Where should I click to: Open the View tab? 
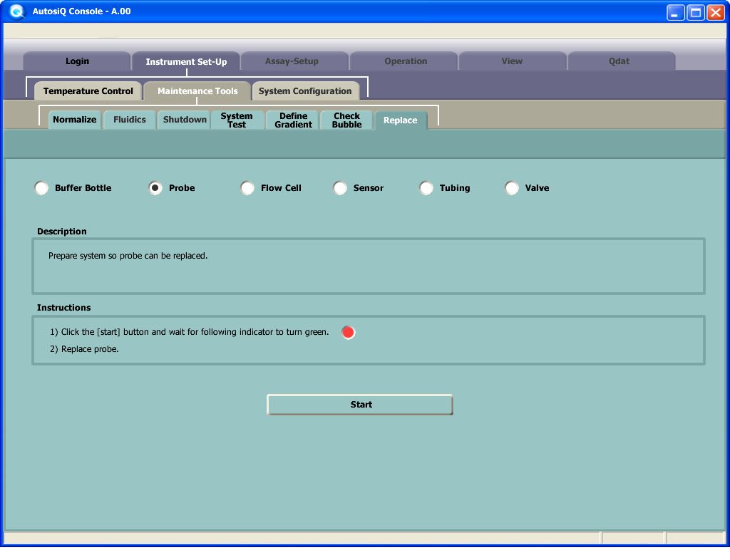512,61
